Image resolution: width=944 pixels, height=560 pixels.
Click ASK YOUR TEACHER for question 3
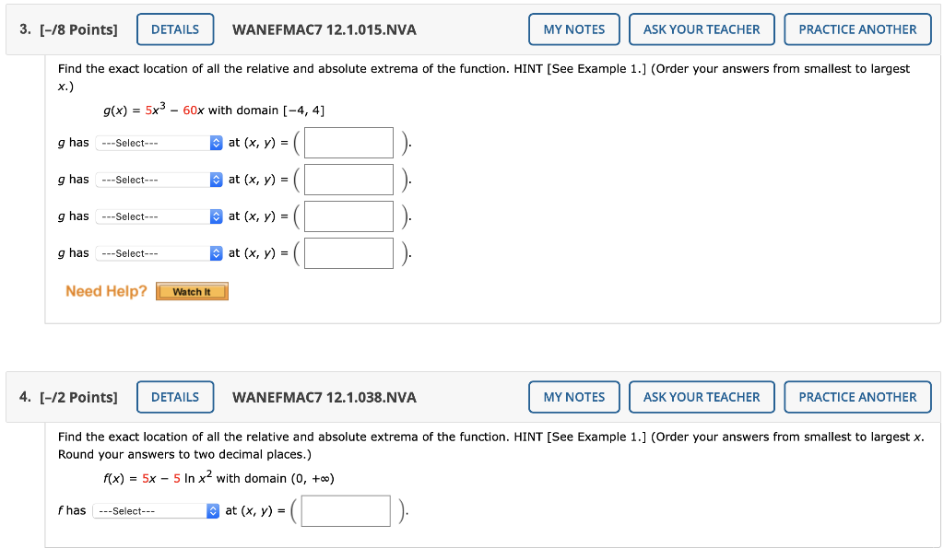pos(702,29)
